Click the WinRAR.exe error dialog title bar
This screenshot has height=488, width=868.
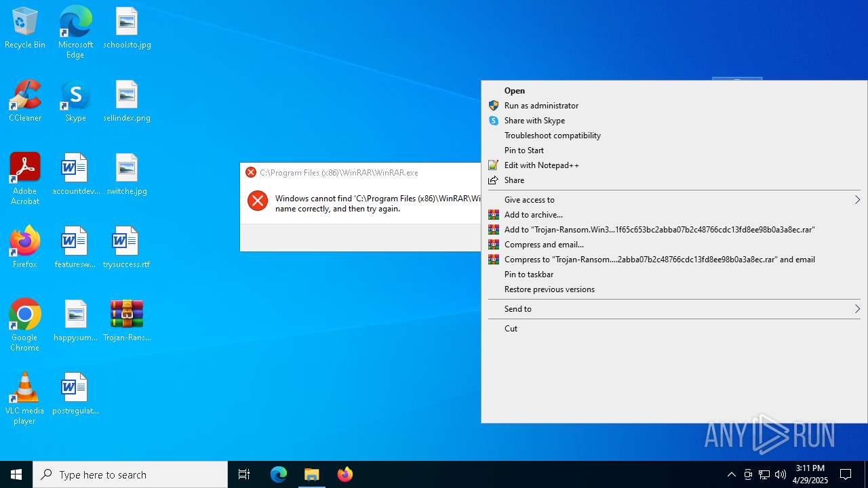pos(361,173)
